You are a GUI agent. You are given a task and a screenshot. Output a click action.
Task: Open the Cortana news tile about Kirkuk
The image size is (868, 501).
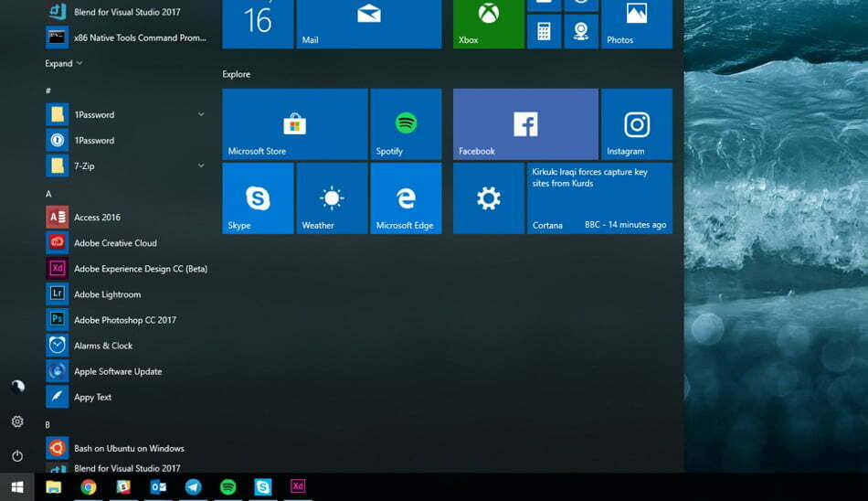coord(599,198)
